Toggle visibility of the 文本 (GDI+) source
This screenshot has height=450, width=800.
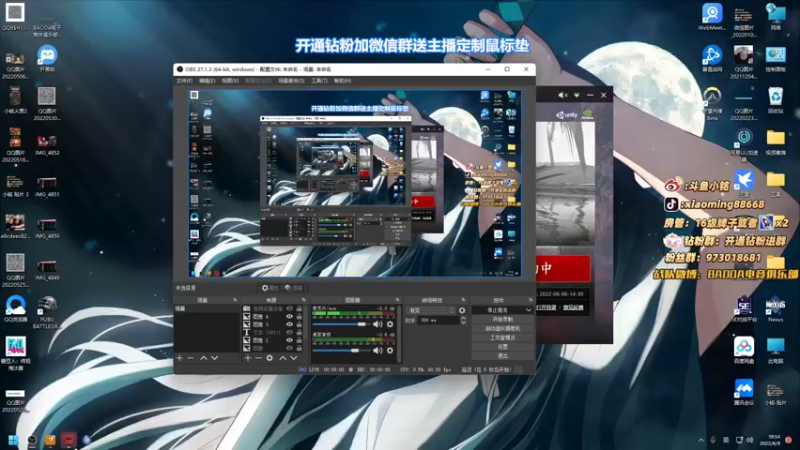[x=289, y=332]
